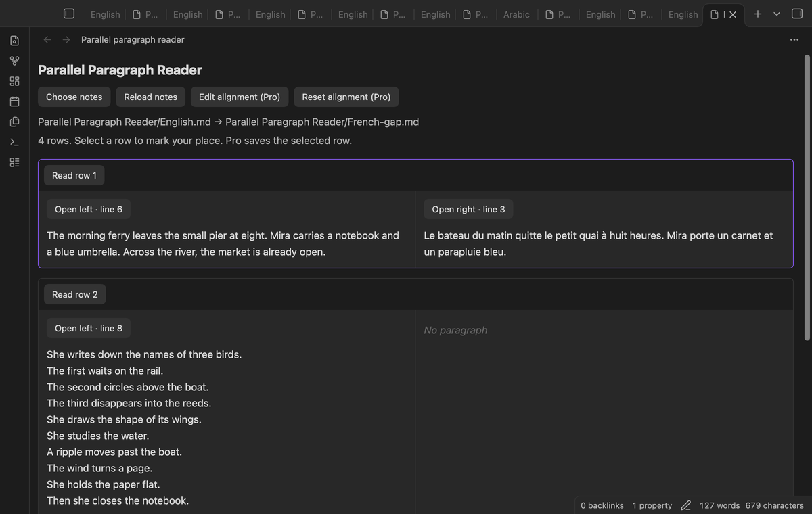This screenshot has width=812, height=514.
Task: Switch to the P… tab right after Arabic
Action: (x=558, y=14)
